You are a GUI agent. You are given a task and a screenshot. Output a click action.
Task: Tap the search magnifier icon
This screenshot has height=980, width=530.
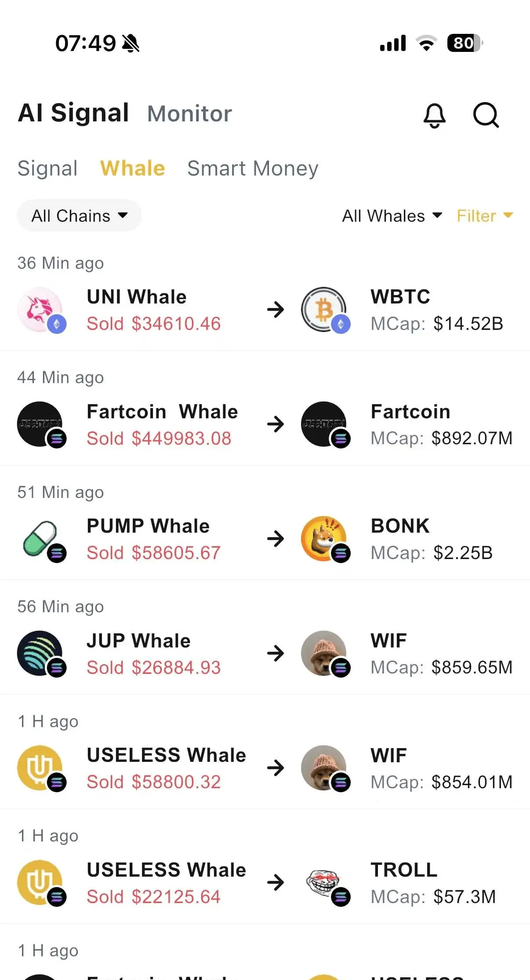pos(486,115)
